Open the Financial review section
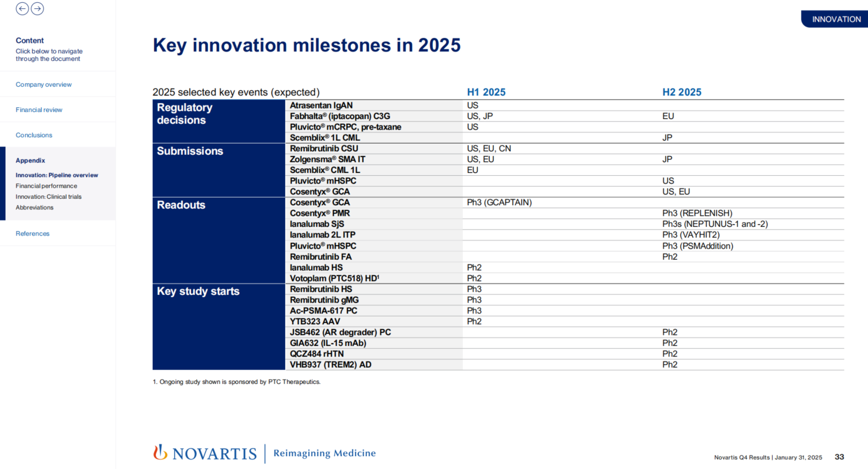This screenshot has height=469, width=868. pos(39,110)
